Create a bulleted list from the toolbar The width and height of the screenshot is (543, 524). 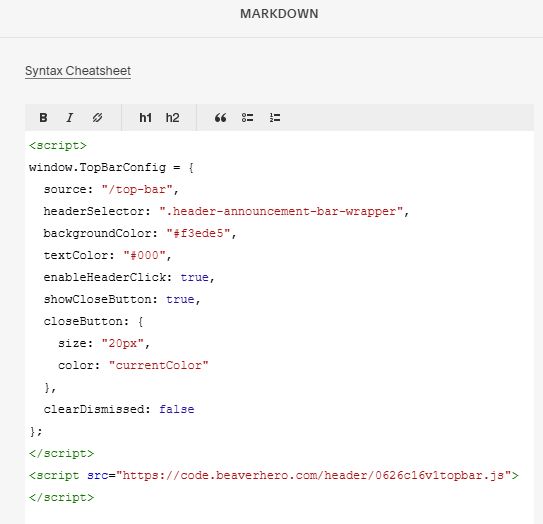coord(247,118)
